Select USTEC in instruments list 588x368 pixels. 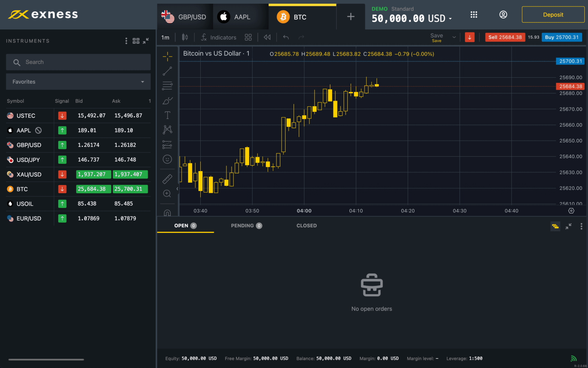[x=78, y=116]
